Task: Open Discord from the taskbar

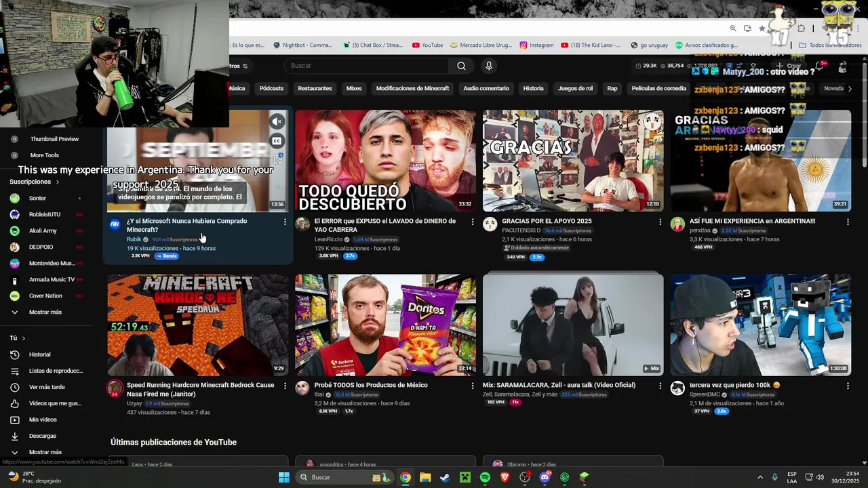Action: tap(545, 477)
